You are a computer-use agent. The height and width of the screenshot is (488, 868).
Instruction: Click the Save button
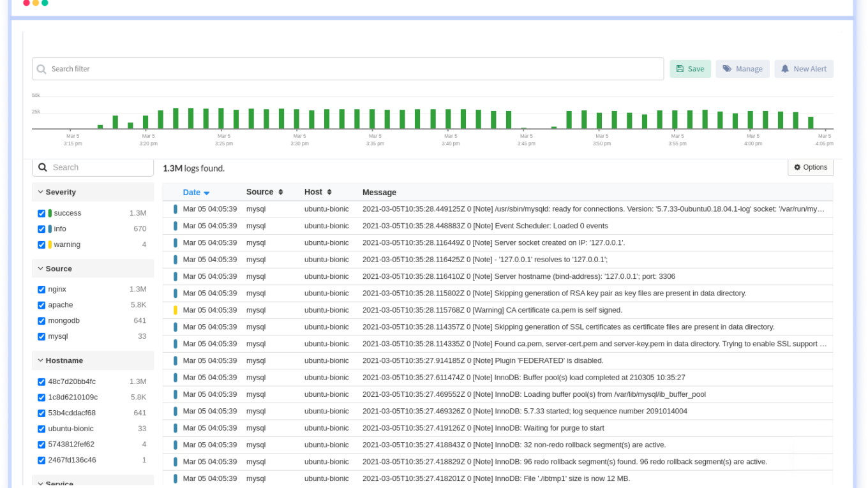pyautogui.click(x=690, y=69)
